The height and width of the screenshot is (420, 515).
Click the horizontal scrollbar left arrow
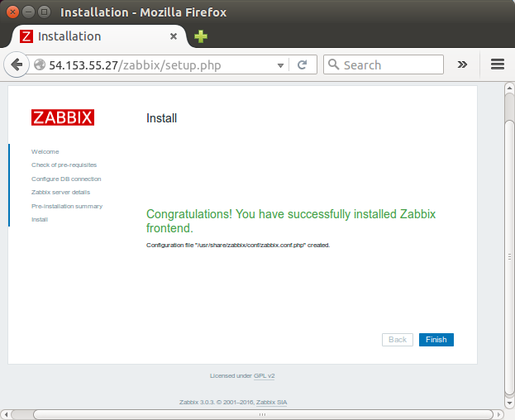(6, 414)
